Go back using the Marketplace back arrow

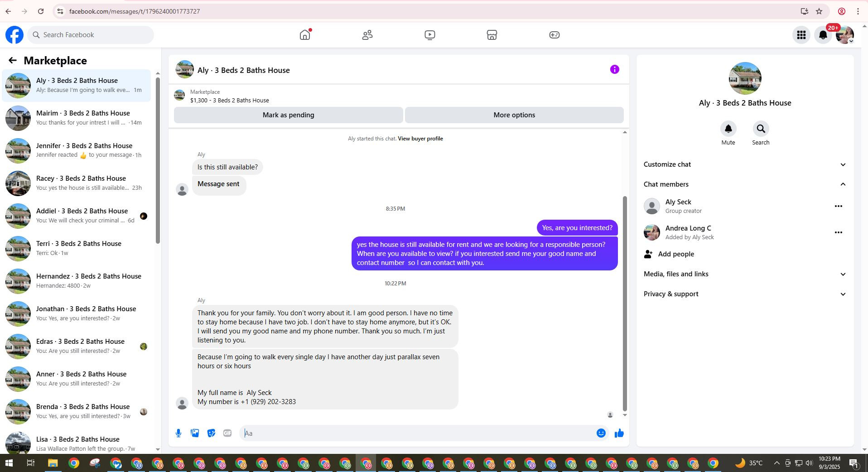tap(12, 60)
